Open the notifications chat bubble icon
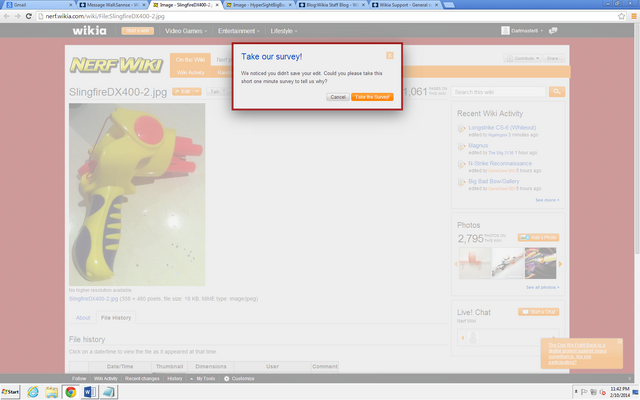This screenshot has width=640, height=400. pyautogui.click(x=553, y=31)
